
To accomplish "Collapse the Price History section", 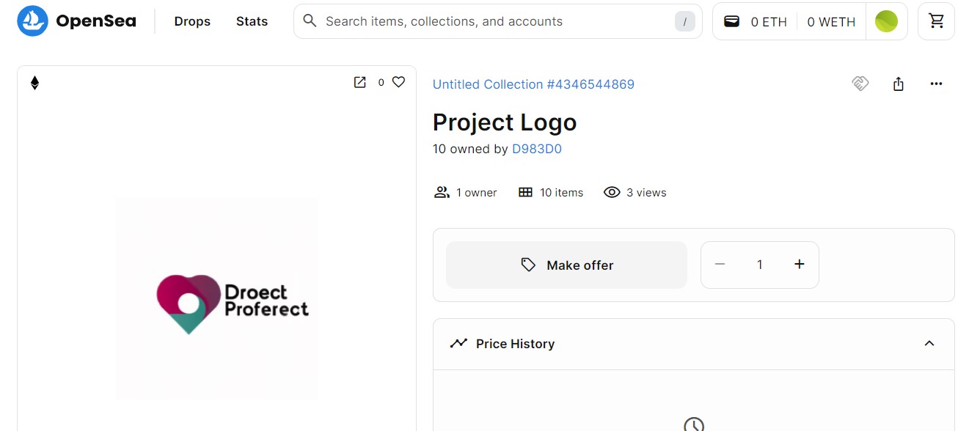I will click(x=929, y=344).
